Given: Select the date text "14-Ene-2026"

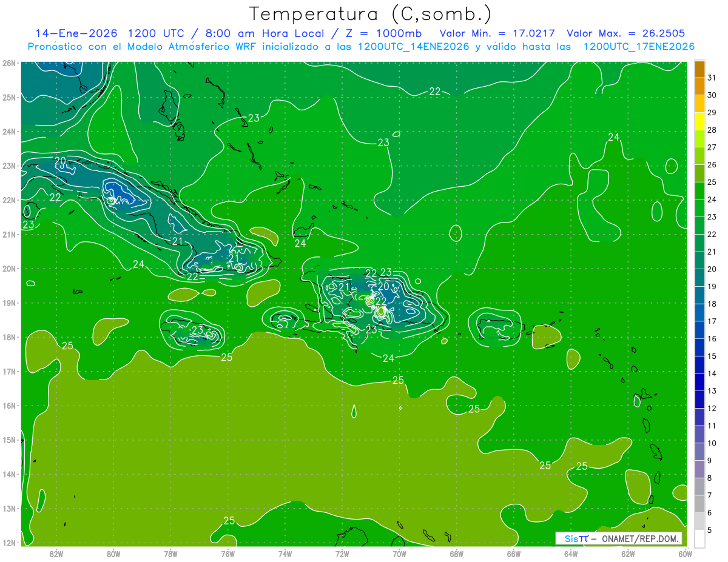Looking at the screenshot, I should coord(75,33).
